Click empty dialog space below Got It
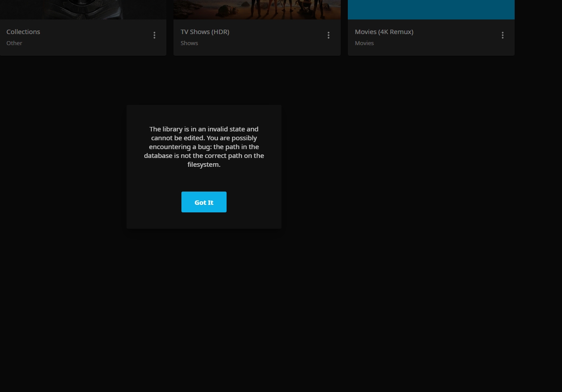Screen dimensions: 562x392 204,220
